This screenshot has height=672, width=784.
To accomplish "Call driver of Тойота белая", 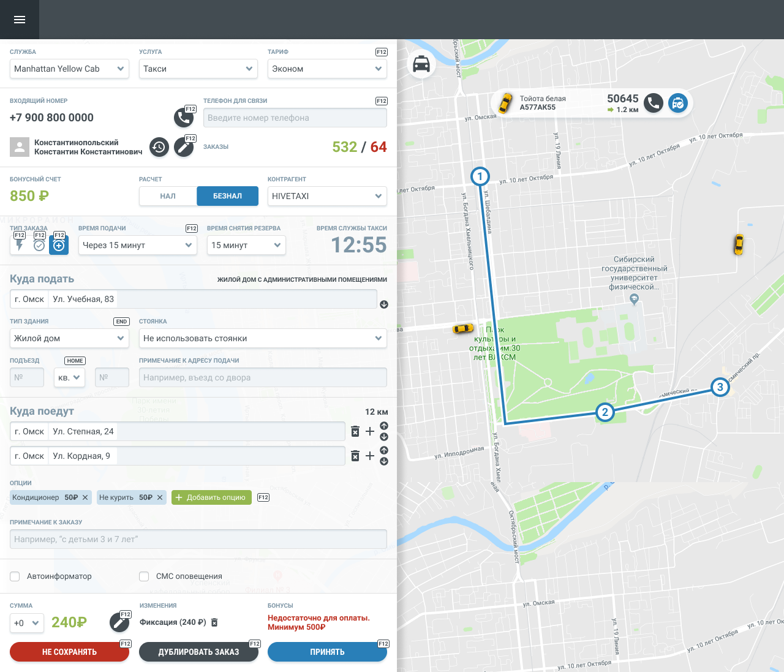I will click(654, 103).
